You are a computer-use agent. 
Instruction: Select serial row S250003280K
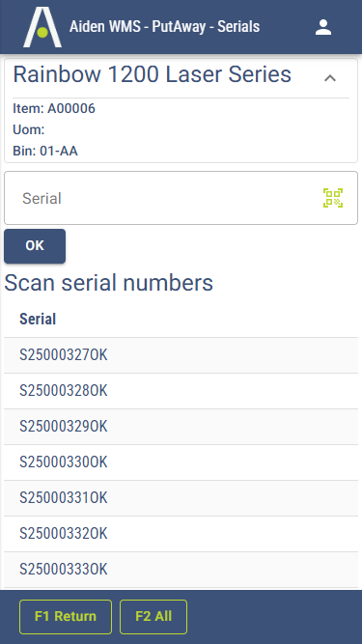(181, 391)
